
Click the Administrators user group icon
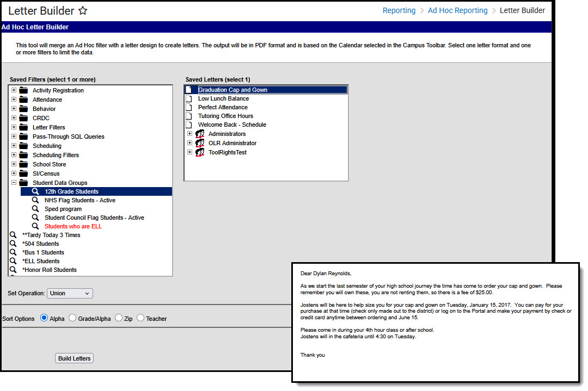(x=200, y=134)
